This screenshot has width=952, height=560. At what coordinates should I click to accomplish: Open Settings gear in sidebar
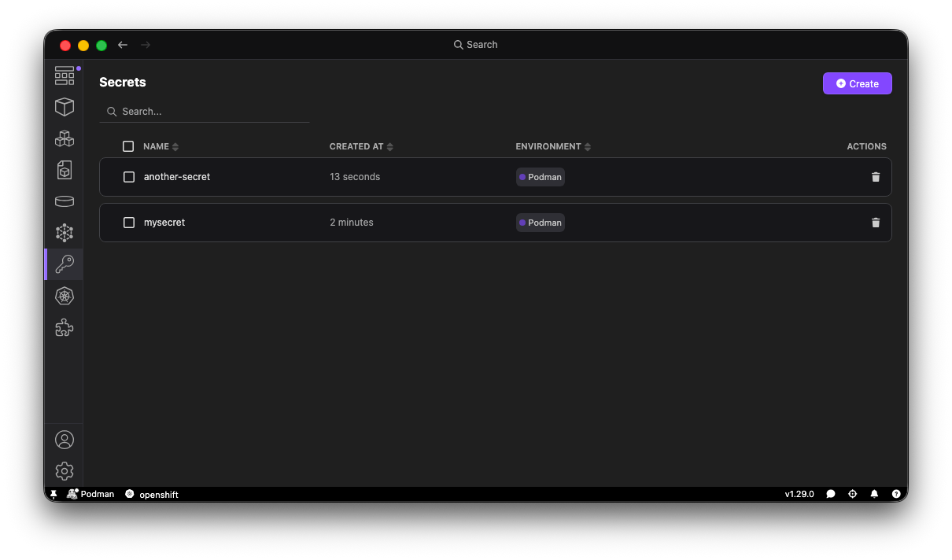pyautogui.click(x=65, y=471)
